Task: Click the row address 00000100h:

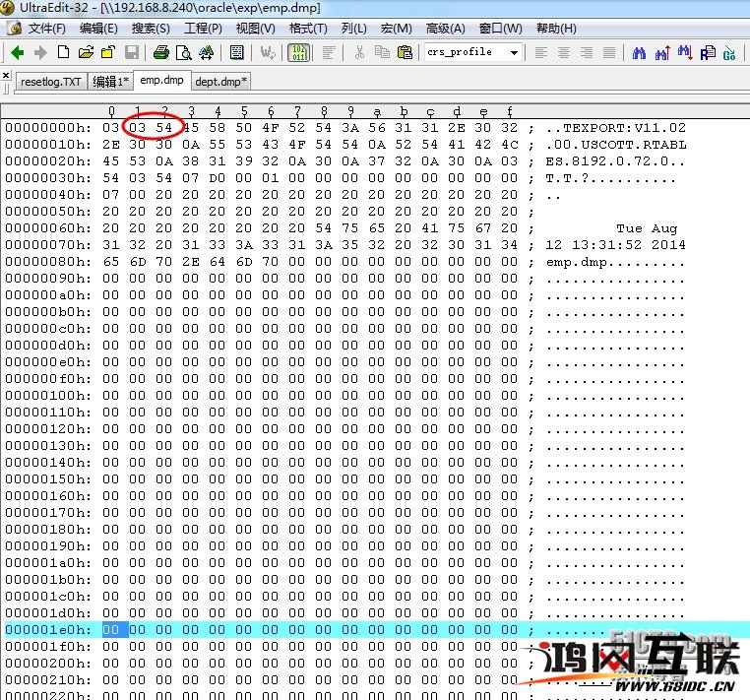Action: [x=48, y=396]
